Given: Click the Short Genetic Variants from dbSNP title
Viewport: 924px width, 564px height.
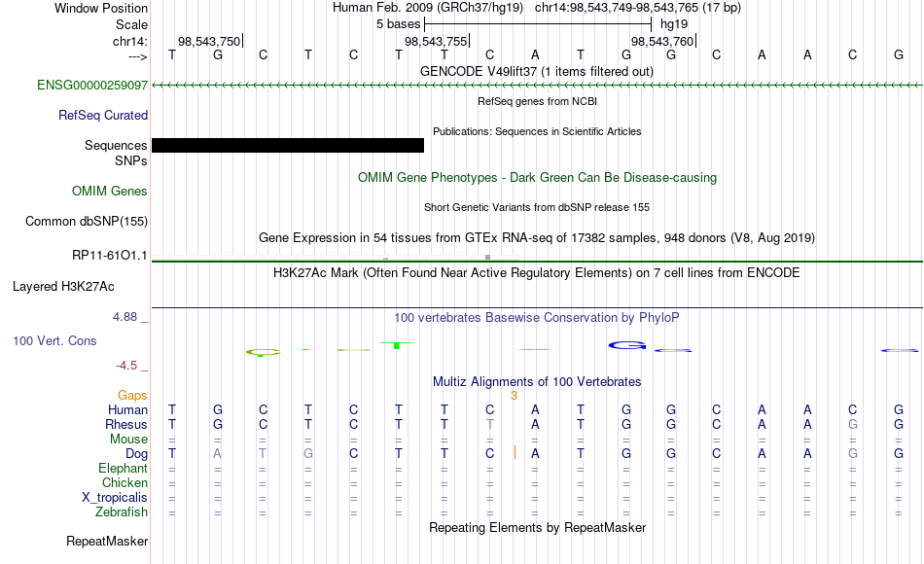Looking at the screenshot, I should click(x=537, y=207).
